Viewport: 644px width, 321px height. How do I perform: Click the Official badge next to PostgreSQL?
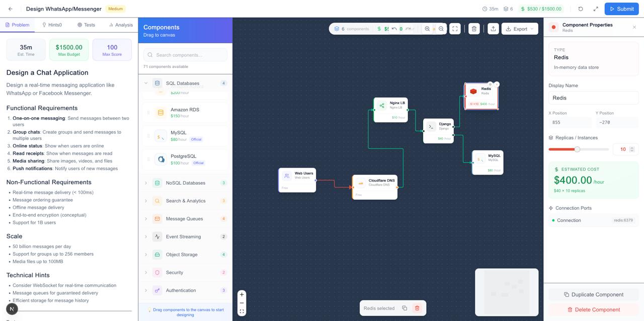[198, 163]
